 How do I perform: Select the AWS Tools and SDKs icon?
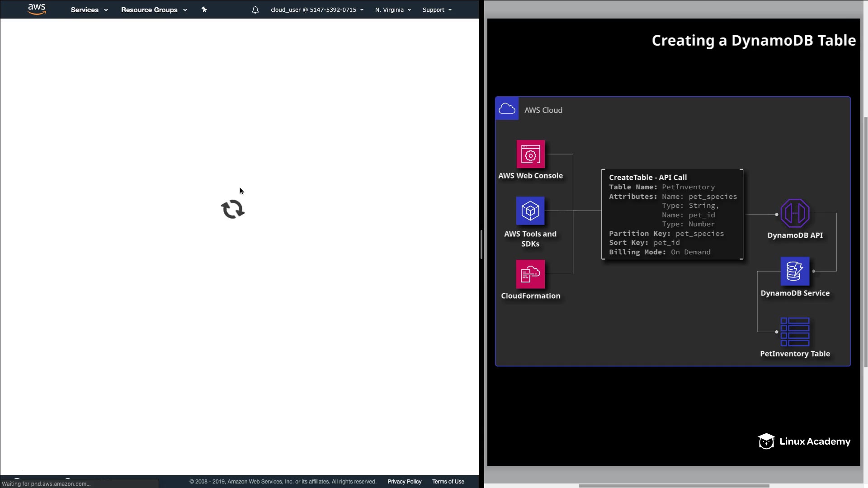530,211
